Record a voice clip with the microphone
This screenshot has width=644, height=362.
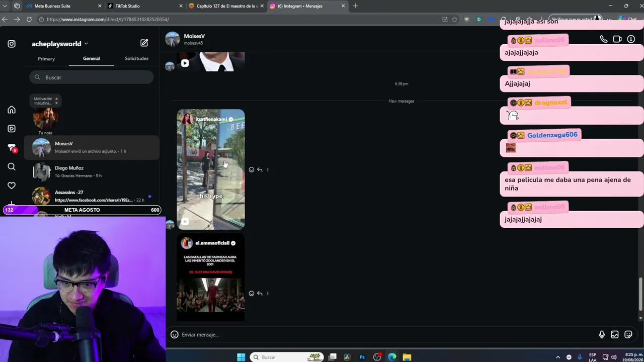tap(602, 335)
